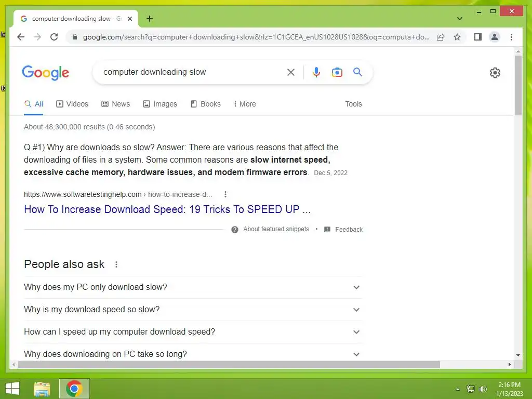This screenshot has height=399, width=532.
Task: Click the horizontal scrollbar left arrow
Action: (x=14, y=364)
